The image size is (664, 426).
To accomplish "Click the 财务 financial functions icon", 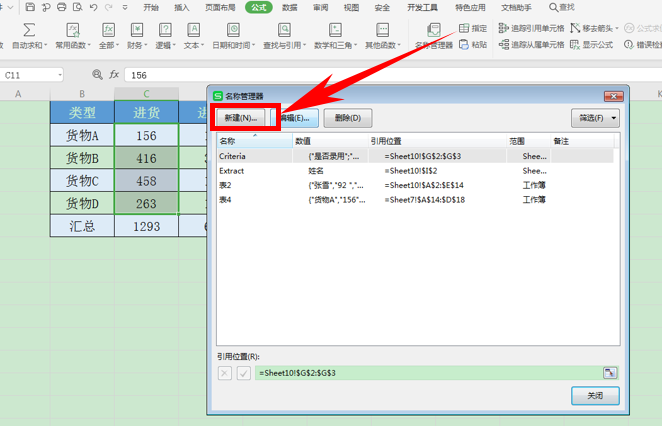I will pyautogui.click(x=136, y=30).
